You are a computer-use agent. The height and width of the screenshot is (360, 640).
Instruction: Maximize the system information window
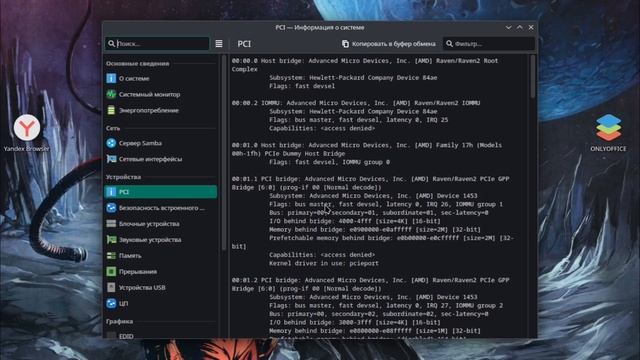520,27
